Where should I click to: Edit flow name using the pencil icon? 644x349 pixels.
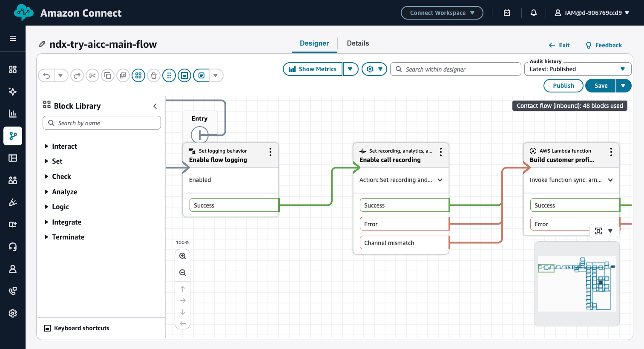(42, 44)
